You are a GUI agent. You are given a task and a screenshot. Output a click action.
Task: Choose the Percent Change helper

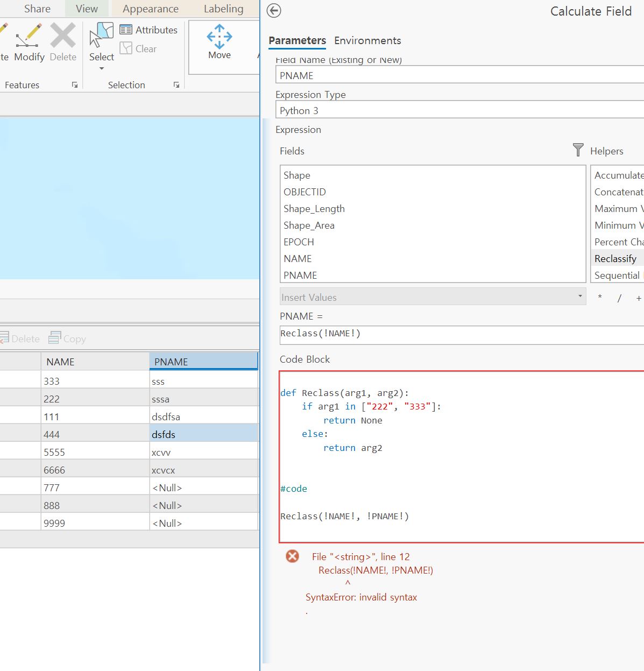[x=618, y=242]
